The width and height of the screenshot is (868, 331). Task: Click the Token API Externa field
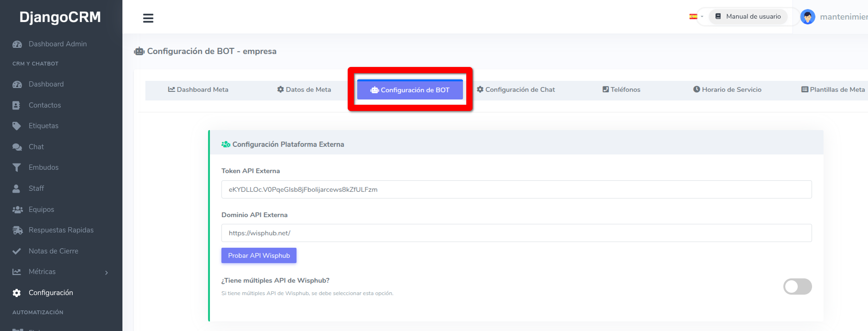[x=516, y=189]
